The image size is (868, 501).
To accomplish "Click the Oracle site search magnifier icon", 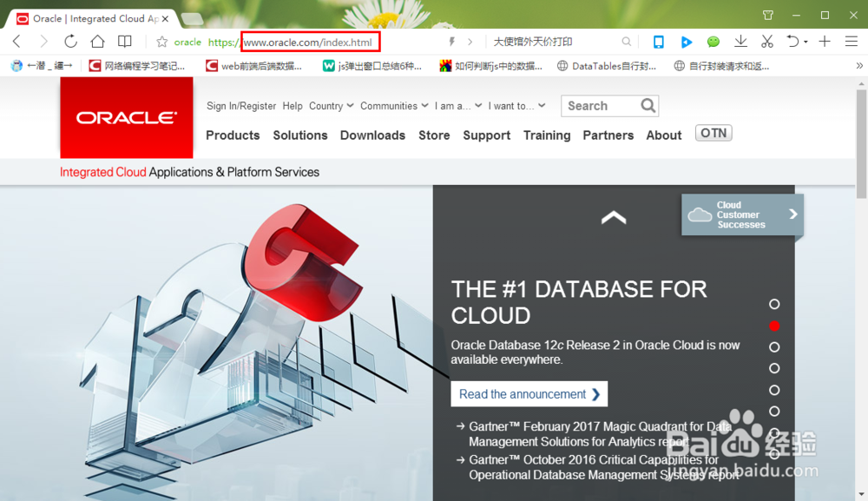I will (648, 105).
